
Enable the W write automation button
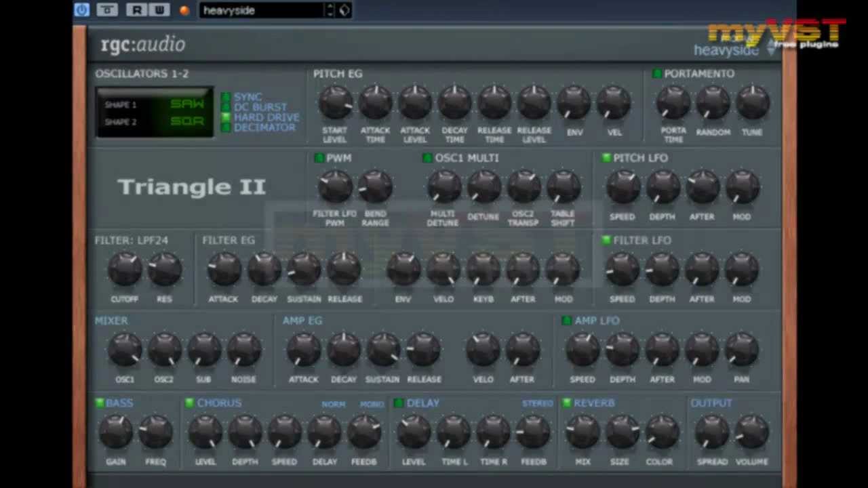159,9
